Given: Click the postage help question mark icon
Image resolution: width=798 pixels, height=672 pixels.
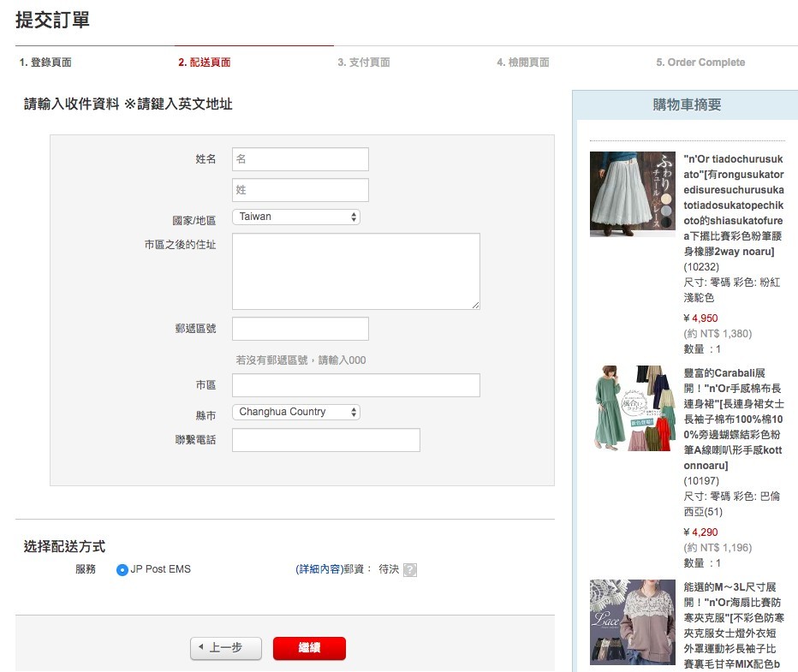Looking at the screenshot, I should (x=408, y=569).
